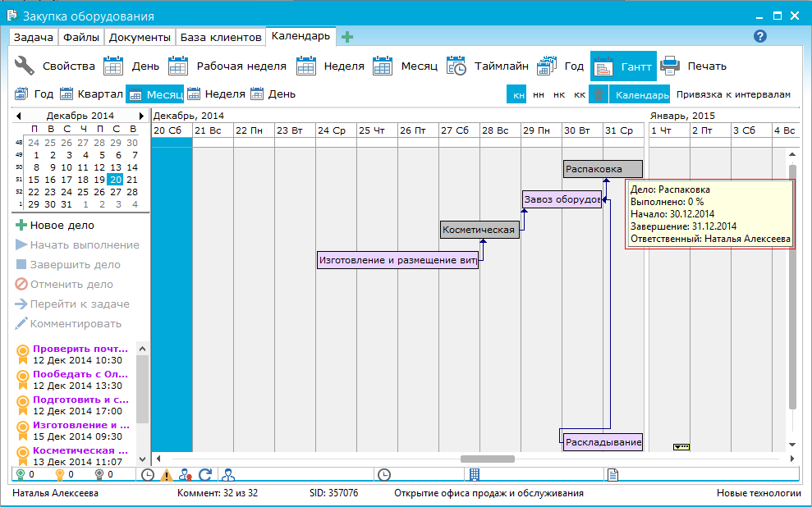Open help question mark icon

pos(759,36)
